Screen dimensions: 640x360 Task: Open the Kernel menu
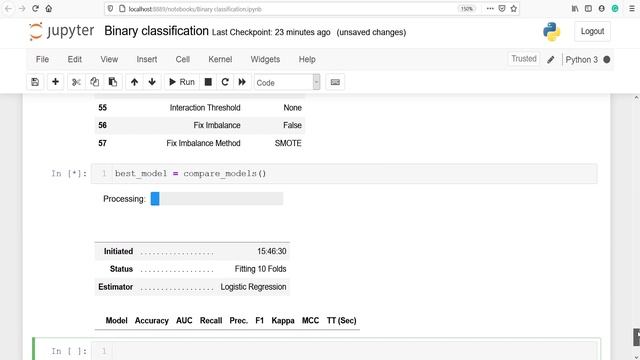[x=220, y=60]
